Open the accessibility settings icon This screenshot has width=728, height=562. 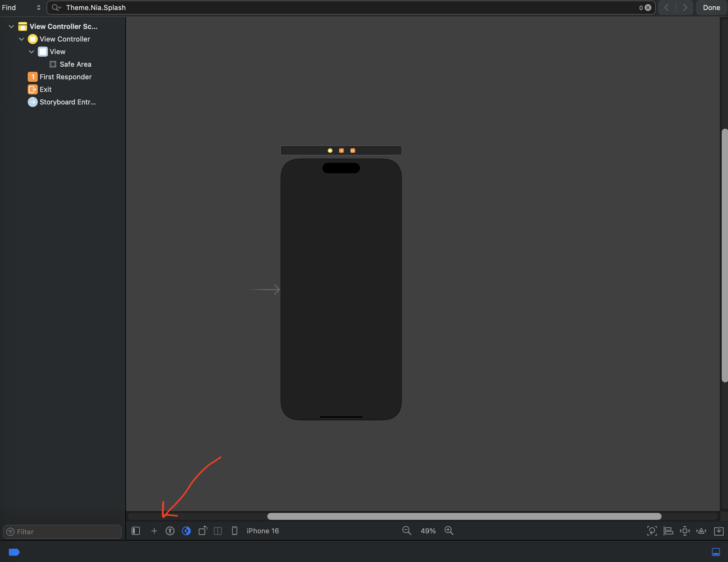170,531
